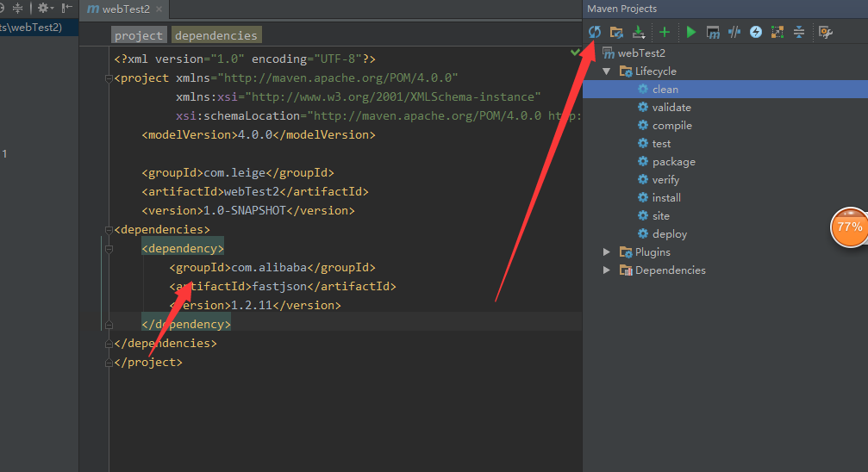Screen dimensions: 868x472
Task: Open the project panel gear settings dropdown
Action: click(x=45, y=8)
